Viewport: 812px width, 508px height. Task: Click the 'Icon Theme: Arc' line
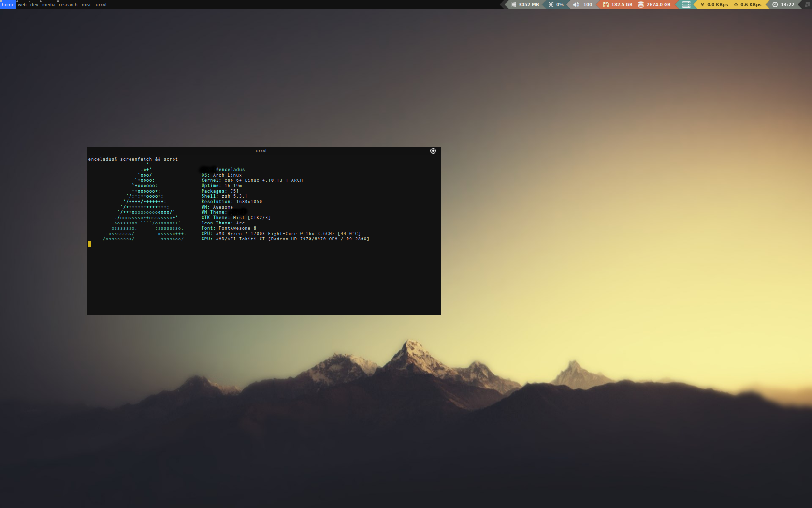click(x=223, y=223)
